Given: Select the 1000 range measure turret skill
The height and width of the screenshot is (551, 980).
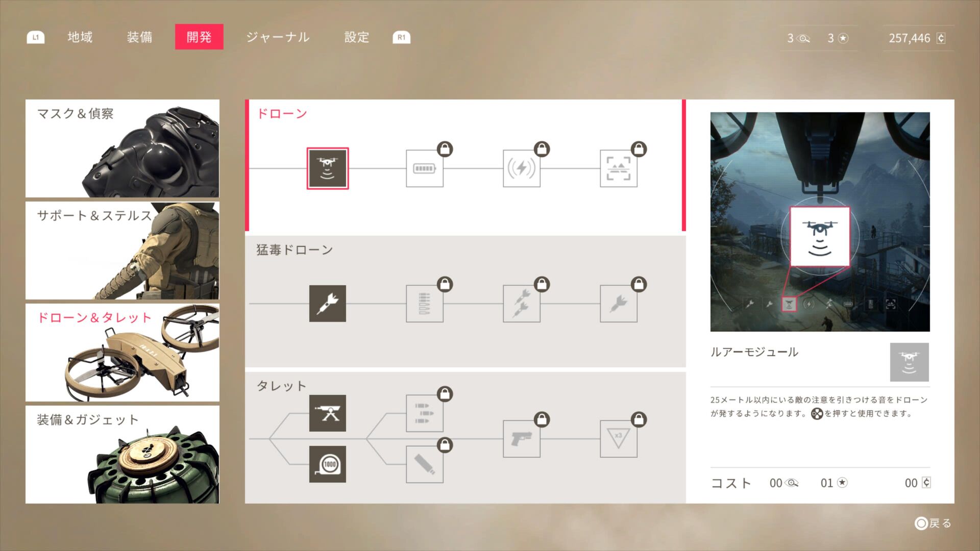Looking at the screenshot, I should [x=328, y=464].
